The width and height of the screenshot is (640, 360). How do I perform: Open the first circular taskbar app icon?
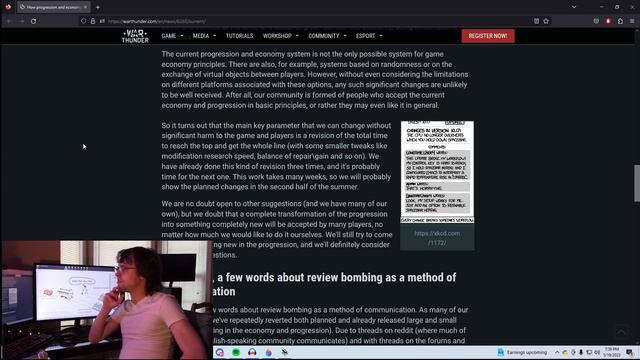[220, 352]
